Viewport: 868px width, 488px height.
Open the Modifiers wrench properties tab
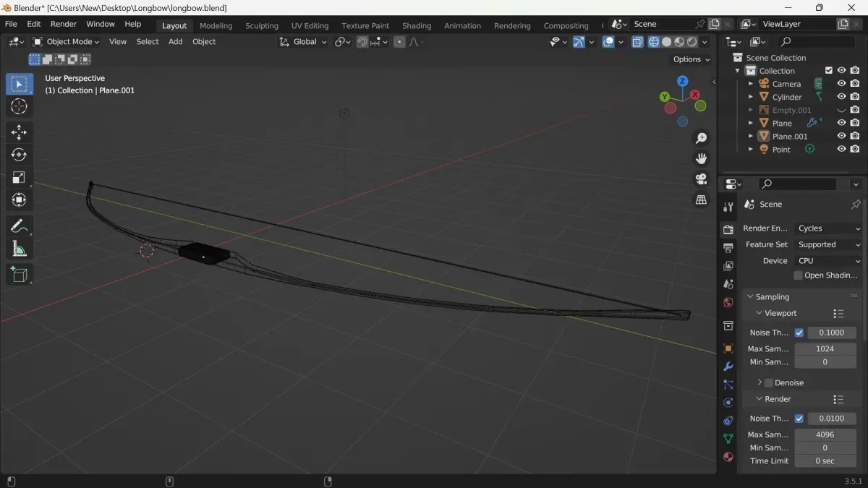[728, 367]
